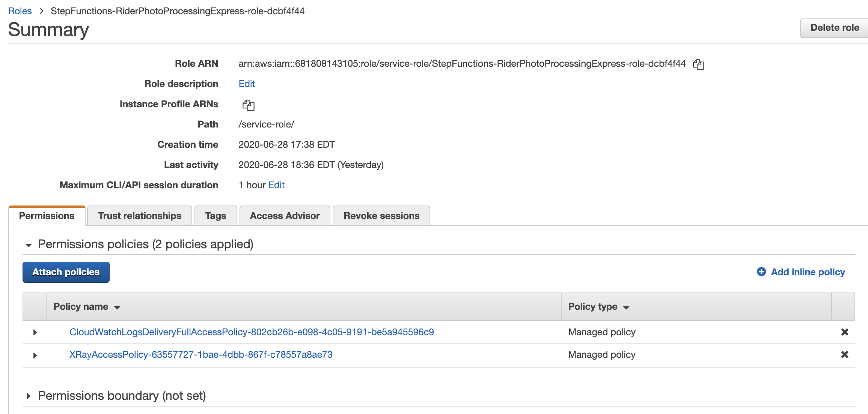Click the last activity 2020-06-28 18:36 EDT value
Screen dimensions: 868x414
coord(311,165)
